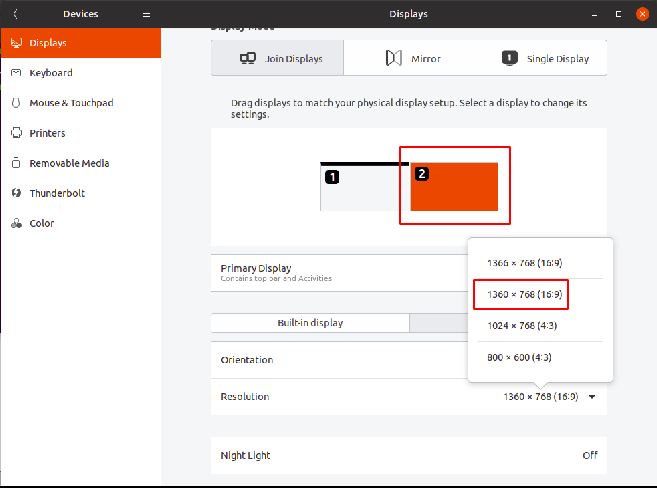This screenshot has width=657, height=488.
Task: Click the Mirror mode icon
Action: 393,58
